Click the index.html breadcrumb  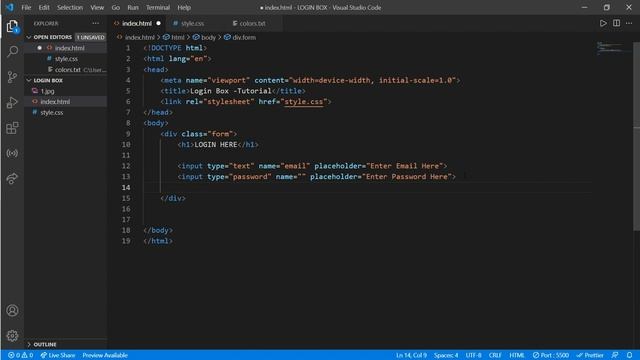[x=136, y=37]
